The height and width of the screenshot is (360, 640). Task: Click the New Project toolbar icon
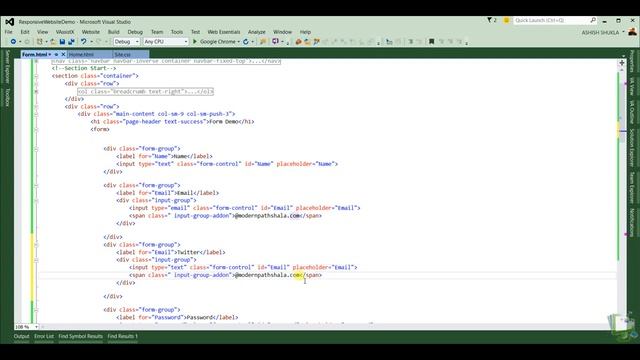point(40,42)
